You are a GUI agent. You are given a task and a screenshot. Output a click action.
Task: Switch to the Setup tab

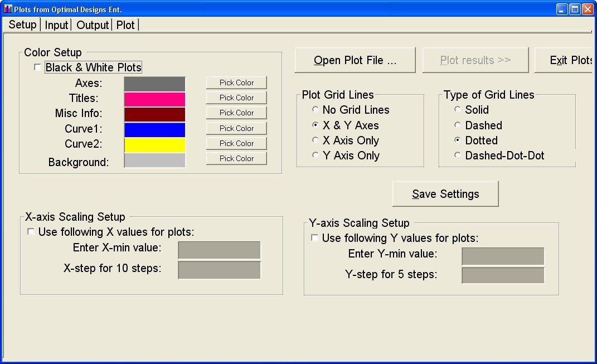[22, 25]
